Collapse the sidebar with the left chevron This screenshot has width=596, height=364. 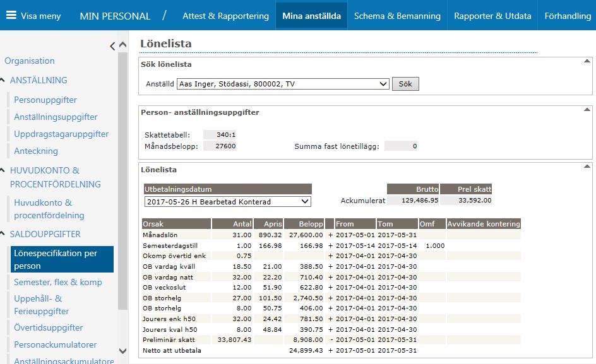coord(112,46)
